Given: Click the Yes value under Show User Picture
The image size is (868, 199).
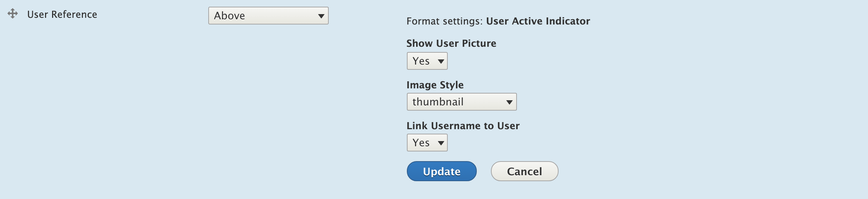Looking at the screenshot, I should (421, 61).
